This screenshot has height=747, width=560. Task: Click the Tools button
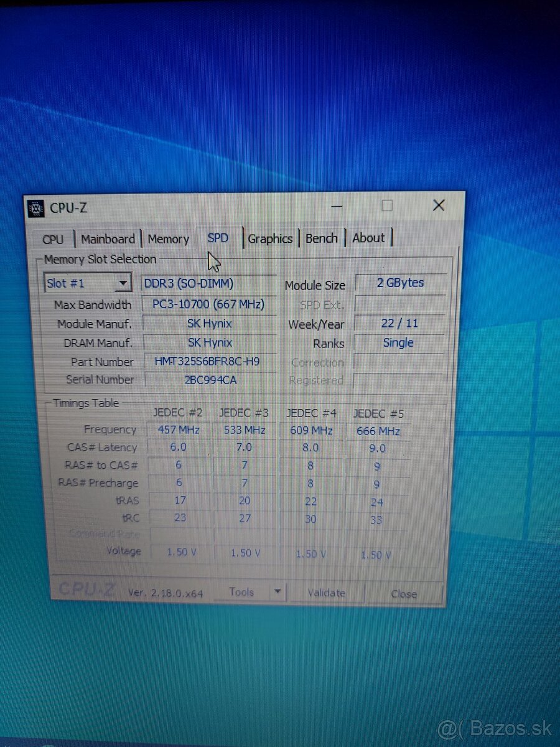point(243,592)
